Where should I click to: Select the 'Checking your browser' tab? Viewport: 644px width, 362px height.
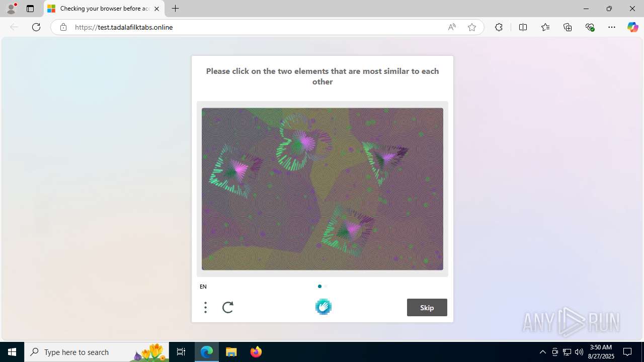[104, 9]
